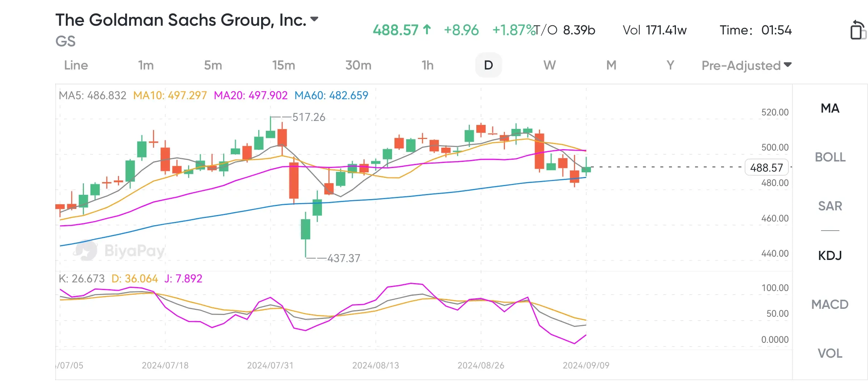Screen dimensions: 868x391
Task: Enable the VOL sub indicator
Action: [x=830, y=353]
